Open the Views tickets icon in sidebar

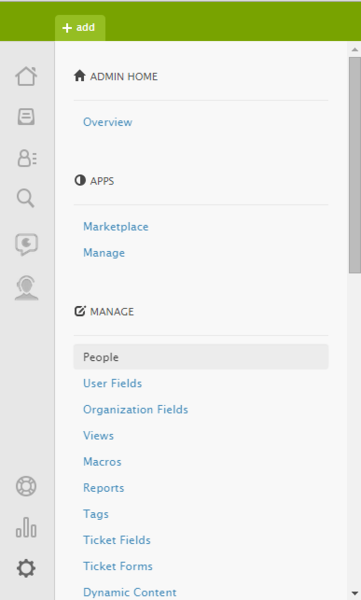(26, 116)
